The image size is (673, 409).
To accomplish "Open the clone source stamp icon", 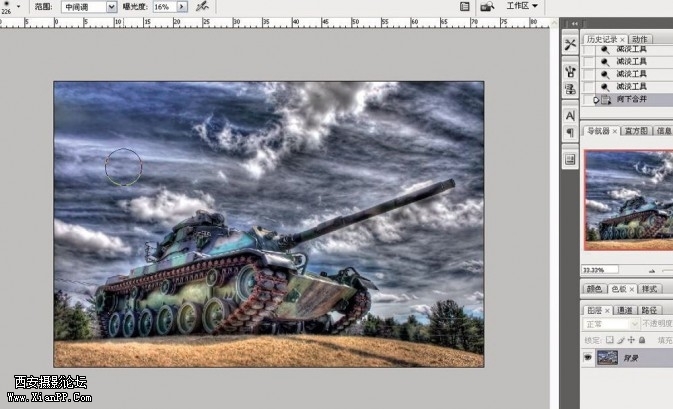I will [570, 89].
